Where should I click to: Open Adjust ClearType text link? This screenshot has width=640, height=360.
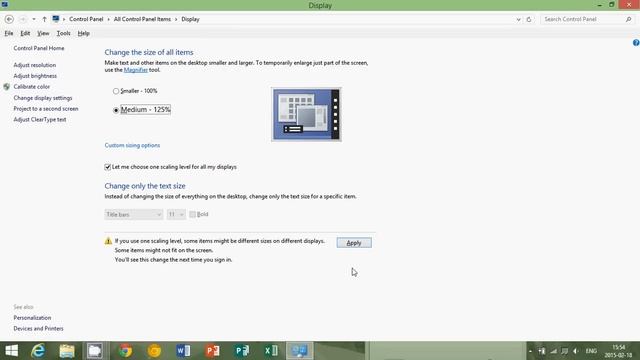(40, 120)
